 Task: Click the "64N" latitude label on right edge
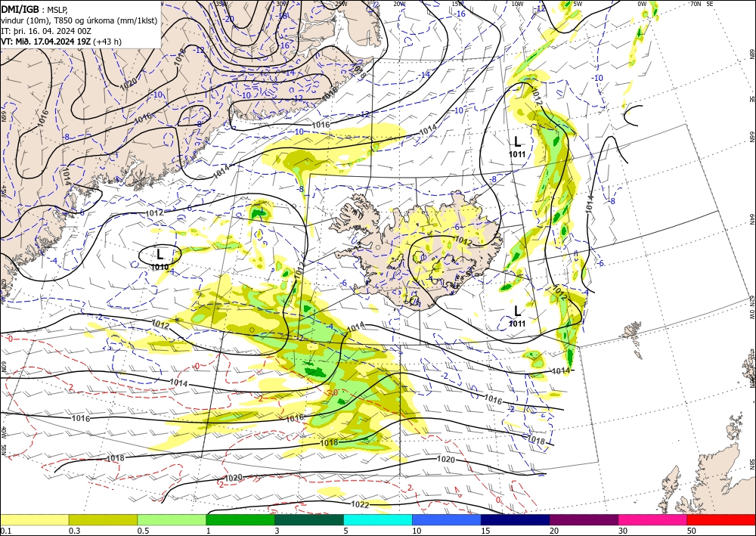[x=751, y=218]
